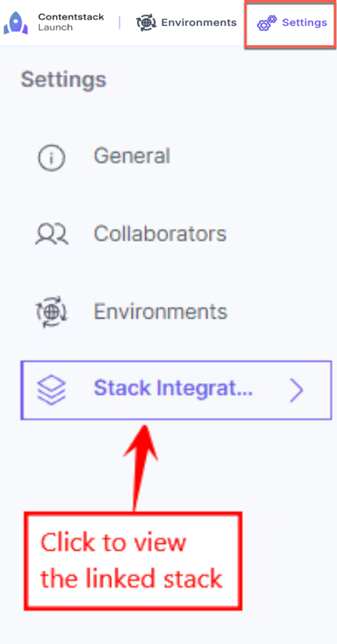Select Environments in settings sidebar
337x644 pixels.
pyautogui.click(x=160, y=312)
